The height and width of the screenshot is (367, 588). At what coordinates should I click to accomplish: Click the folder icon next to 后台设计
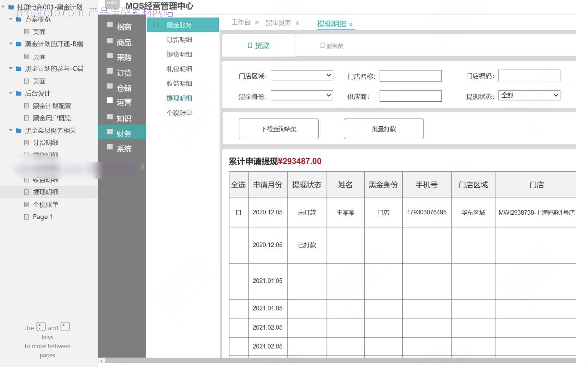pyautogui.click(x=19, y=93)
